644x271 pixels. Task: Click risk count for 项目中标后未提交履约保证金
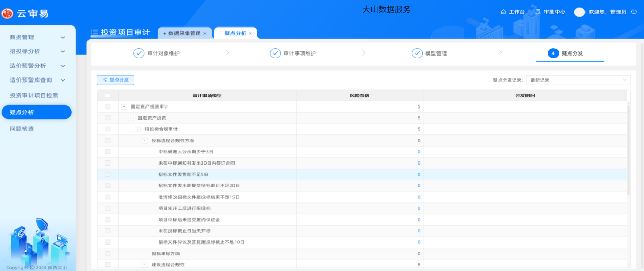(419, 220)
